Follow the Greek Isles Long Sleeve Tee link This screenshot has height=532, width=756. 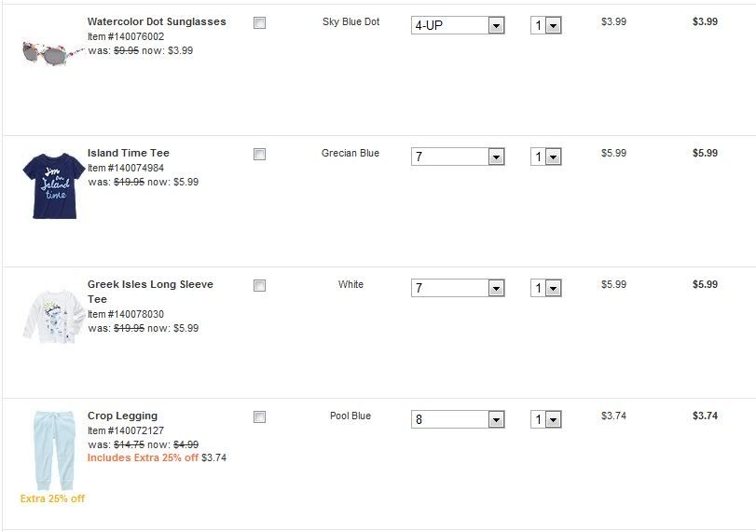point(150,285)
